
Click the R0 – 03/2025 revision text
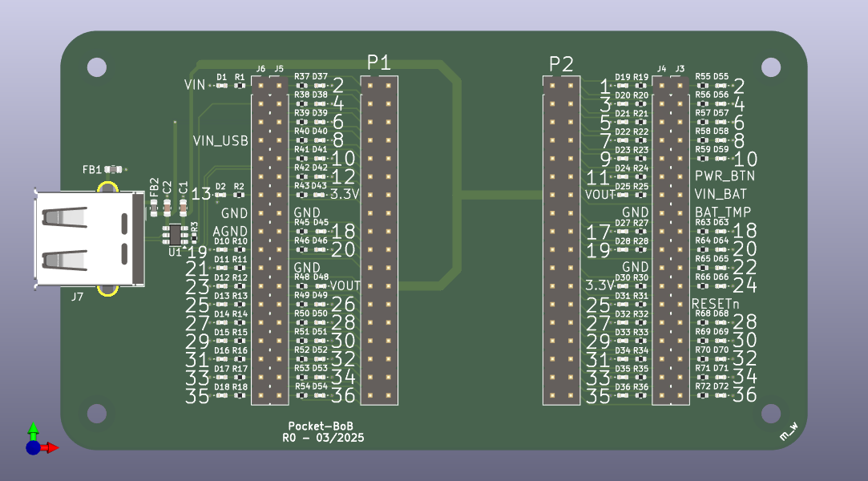pos(323,438)
